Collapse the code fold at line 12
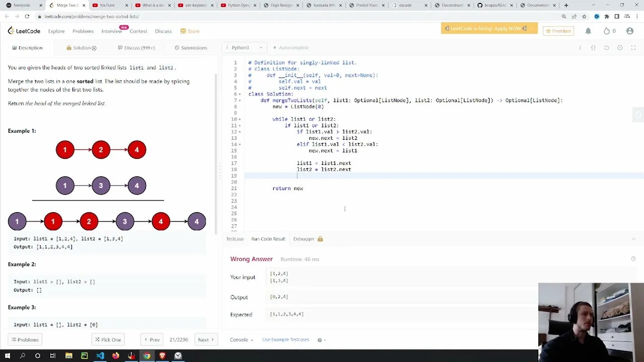The height and width of the screenshot is (362, 644). pyautogui.click(x=239, y=132)
